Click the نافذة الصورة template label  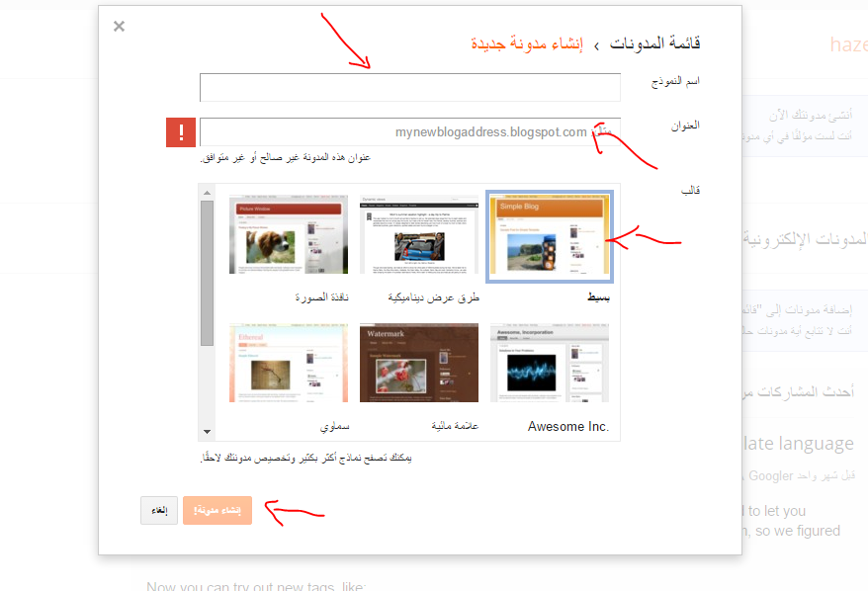pyautogui.click(x=321, y=297)
